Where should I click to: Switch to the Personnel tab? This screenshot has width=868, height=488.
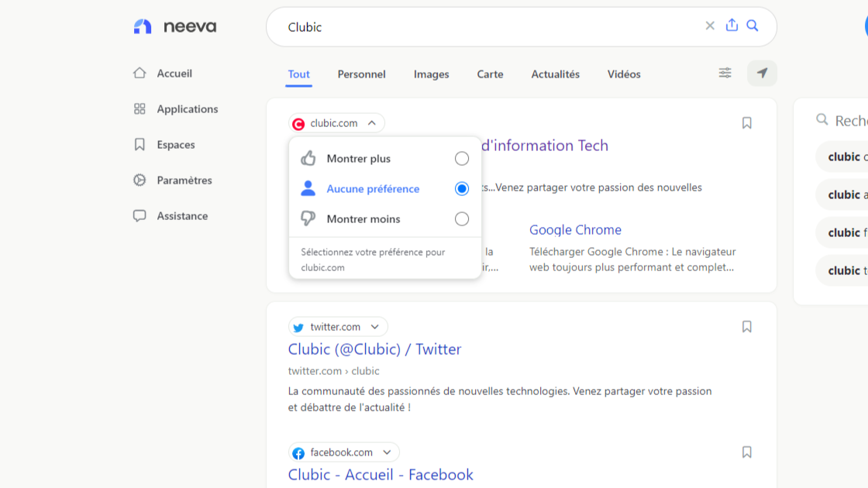(x=361, y=74)
